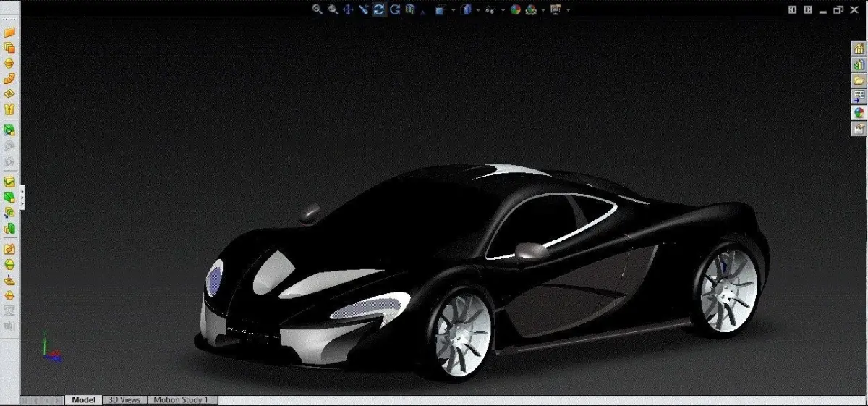Open the Motion Study 1 tab
868x406 pixels.
[181, 400]
